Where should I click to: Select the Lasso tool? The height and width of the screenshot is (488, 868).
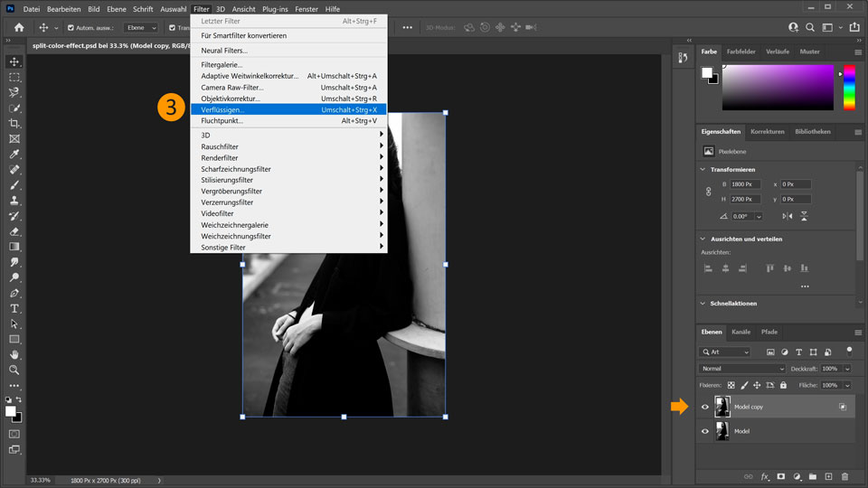[14, 92]
